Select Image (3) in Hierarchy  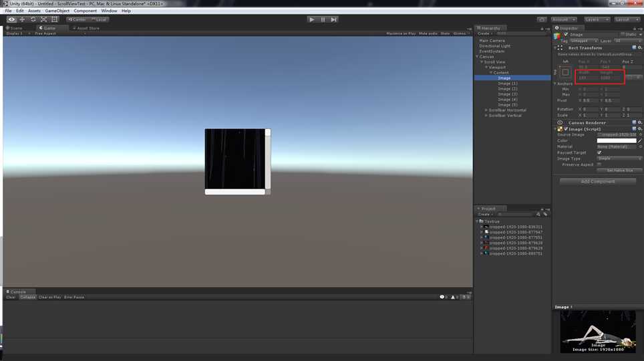[x=507, y=94]
